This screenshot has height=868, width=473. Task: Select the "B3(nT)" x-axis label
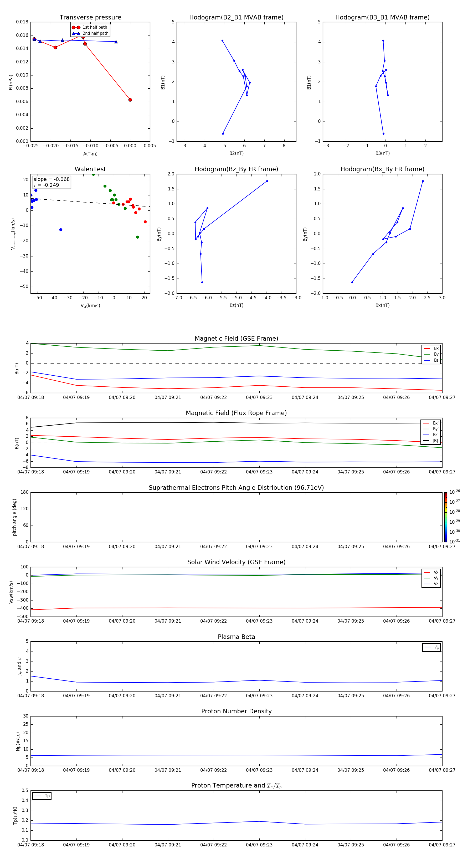pos(382,153)
